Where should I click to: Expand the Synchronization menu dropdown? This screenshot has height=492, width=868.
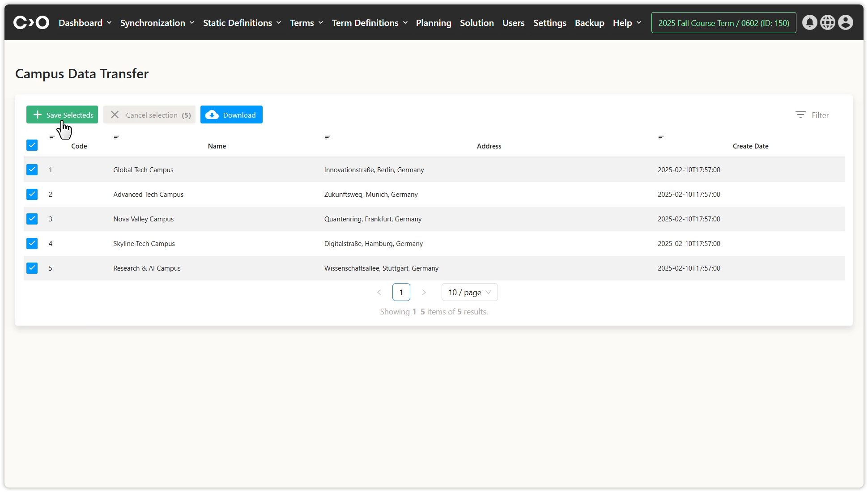(157, 23)
